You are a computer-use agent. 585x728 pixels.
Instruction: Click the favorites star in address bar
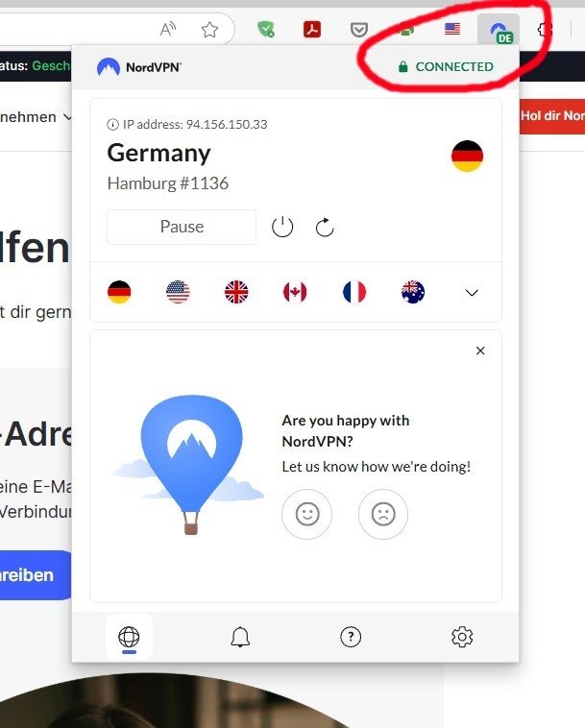tap(209, 30)
